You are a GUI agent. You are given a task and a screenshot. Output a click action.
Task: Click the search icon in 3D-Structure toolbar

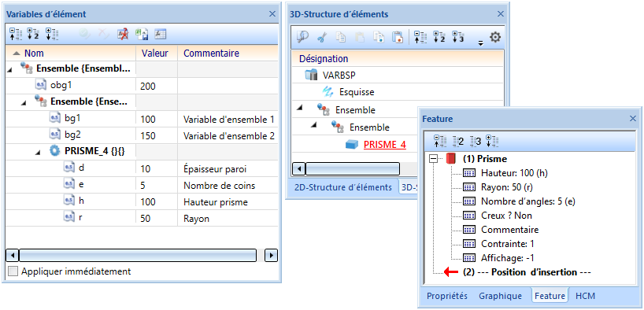[x=302, y=37]
